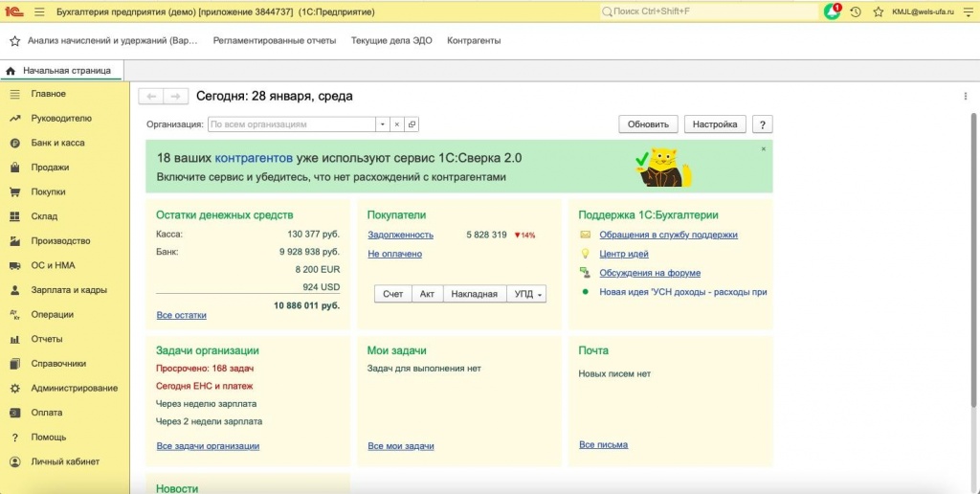The image size is (980, 494).
Task: Click the Помощь question mark icon
Action: click(x=15, y=438)
